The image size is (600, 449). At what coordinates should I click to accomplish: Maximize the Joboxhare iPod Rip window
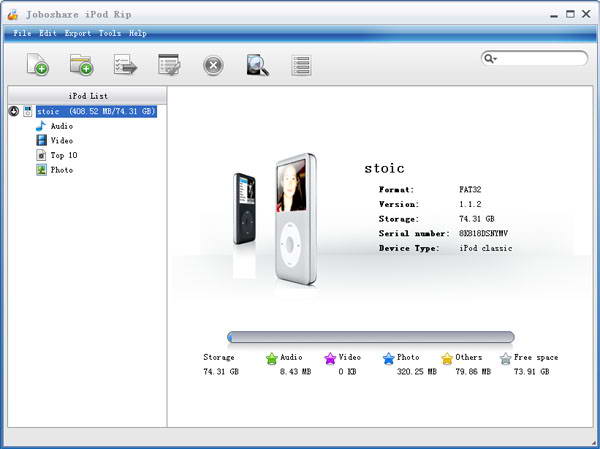tap(570, 14)
